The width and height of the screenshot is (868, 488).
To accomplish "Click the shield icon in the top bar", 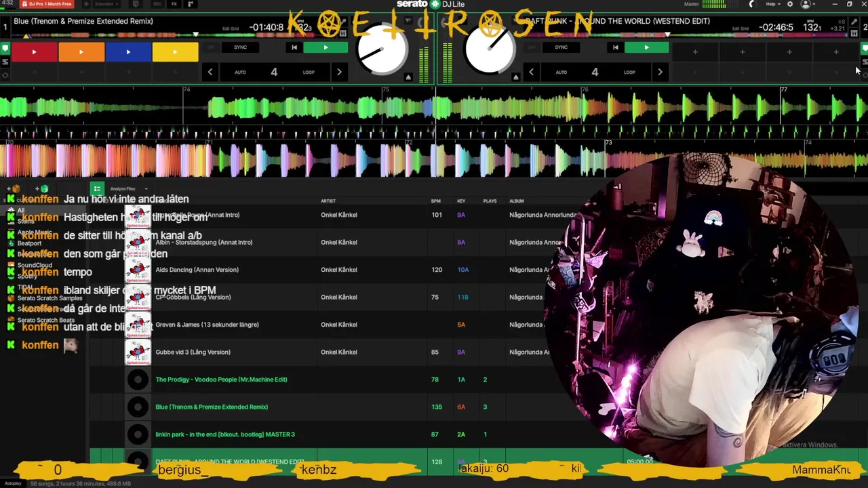I will tap(136, 4).
